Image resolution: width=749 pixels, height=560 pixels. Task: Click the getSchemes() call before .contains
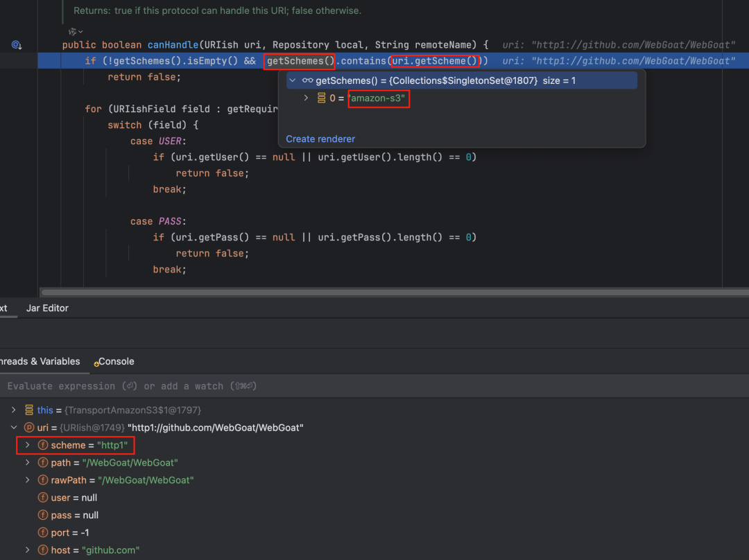[300, 61]
